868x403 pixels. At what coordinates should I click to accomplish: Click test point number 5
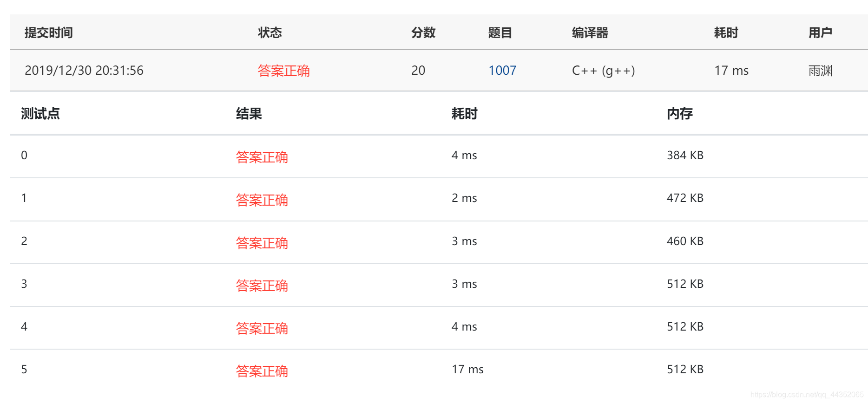24,369
